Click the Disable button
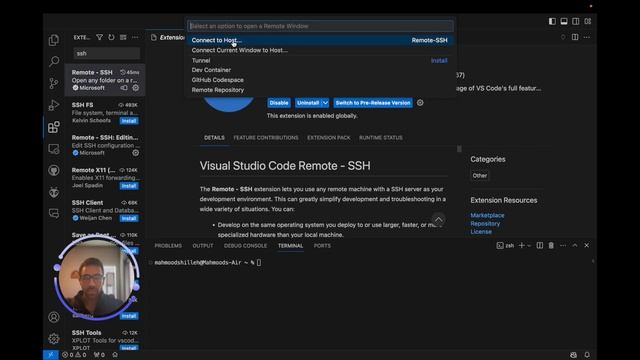Viewport: 640px width, 360px height. (x=279, y=103)
